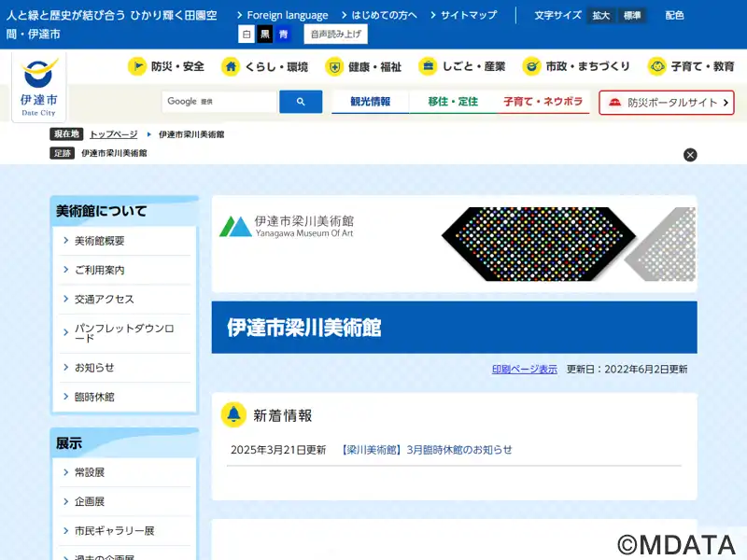Click the house icon beside くらし・環境
The height and width of the screenshot is (560, 747).
tap(231, 66)
